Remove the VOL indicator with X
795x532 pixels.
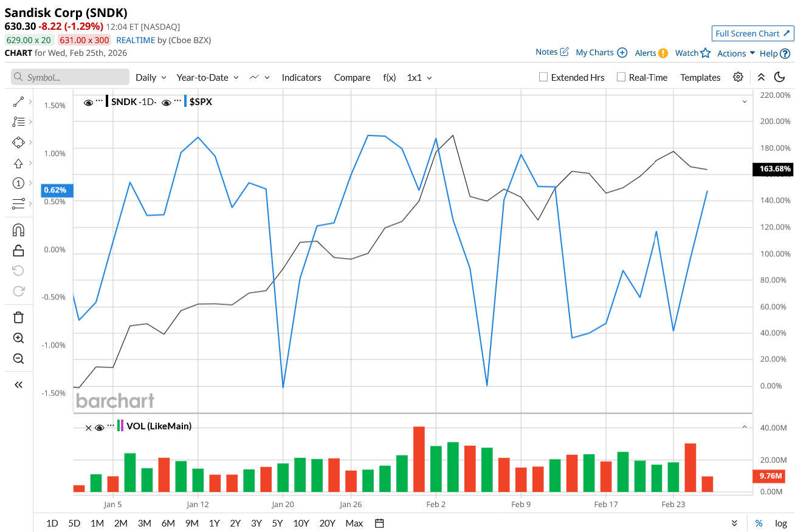coord(88,428)
